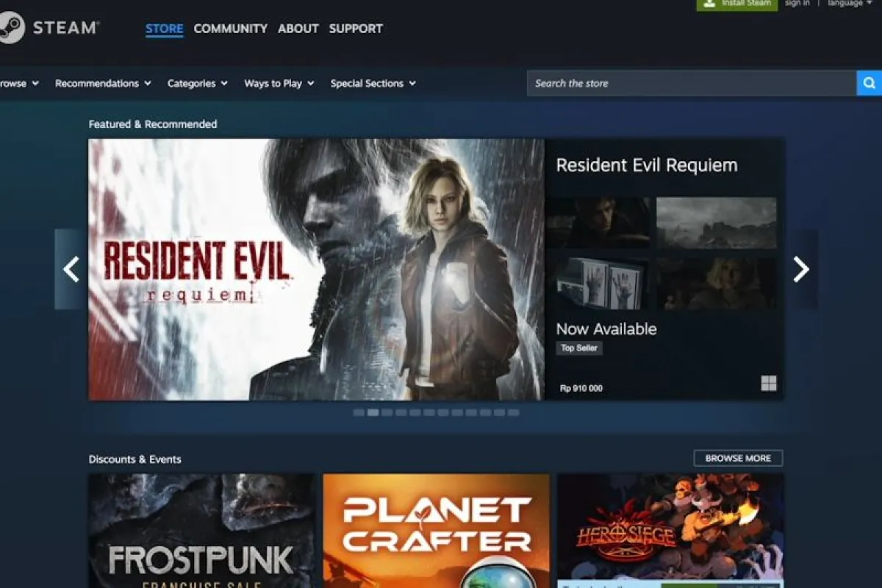Switch to the COMMUNITY tab
This screenshot has height=588, width=882.
point(230,29)
